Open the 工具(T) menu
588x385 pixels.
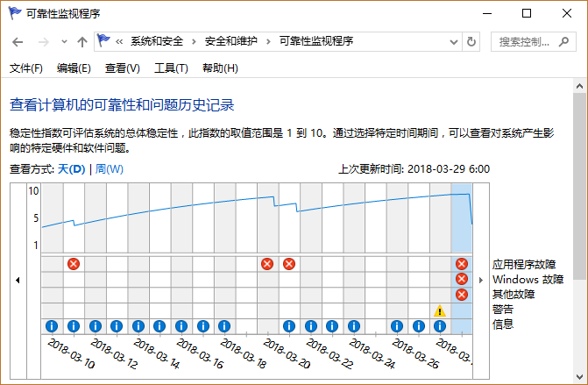pyautogui.click(x=171, y=68)
